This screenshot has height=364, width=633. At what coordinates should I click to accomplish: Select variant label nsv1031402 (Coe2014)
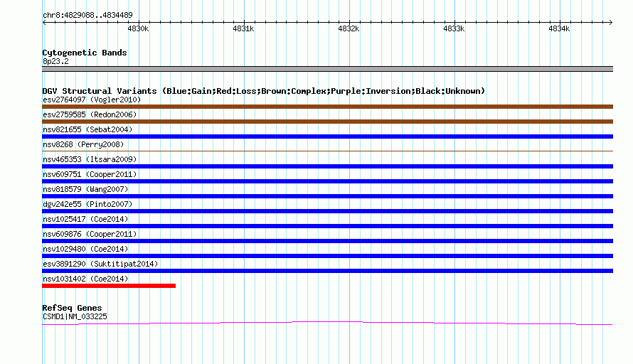click(85, 279)
